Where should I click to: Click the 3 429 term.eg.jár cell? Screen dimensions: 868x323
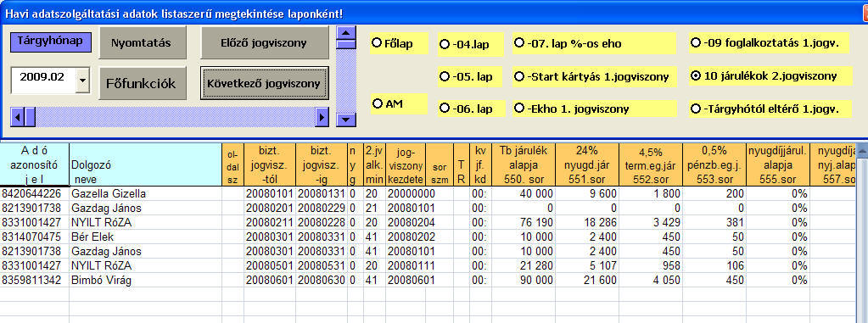tap(651, 222)
